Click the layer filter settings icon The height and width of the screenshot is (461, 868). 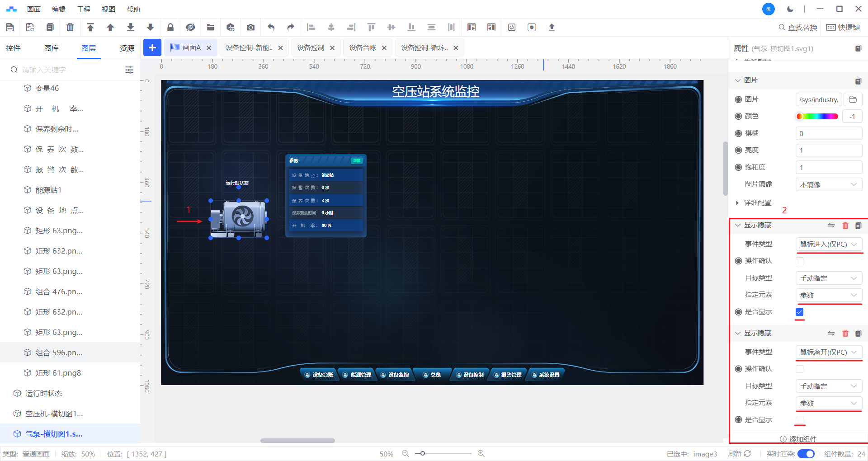(x=129, y=70)
